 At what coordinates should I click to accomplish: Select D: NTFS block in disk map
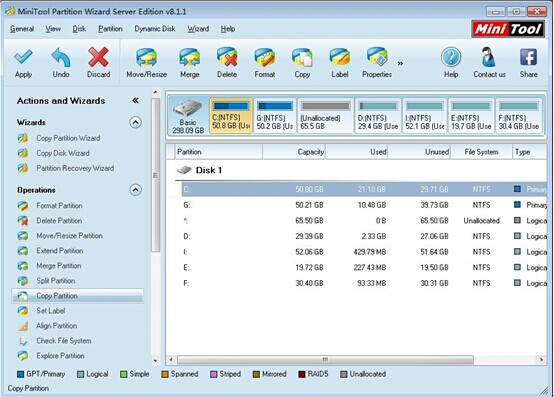(378, 116)
